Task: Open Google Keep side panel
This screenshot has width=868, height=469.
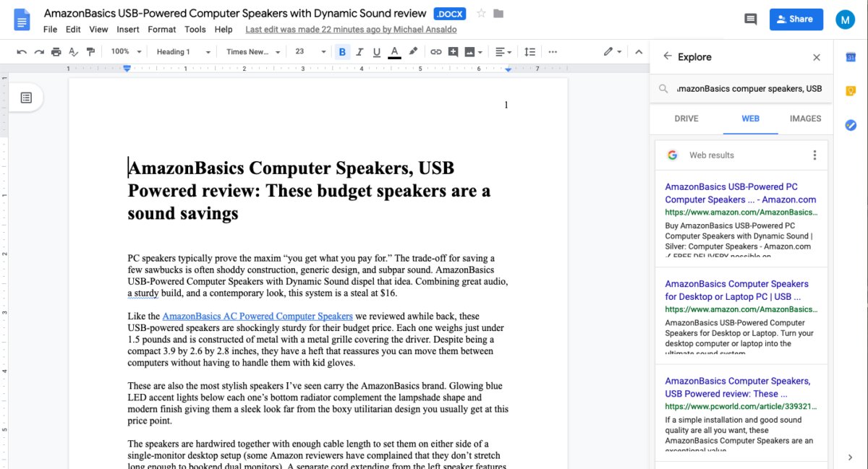Action: pos(851,91)
